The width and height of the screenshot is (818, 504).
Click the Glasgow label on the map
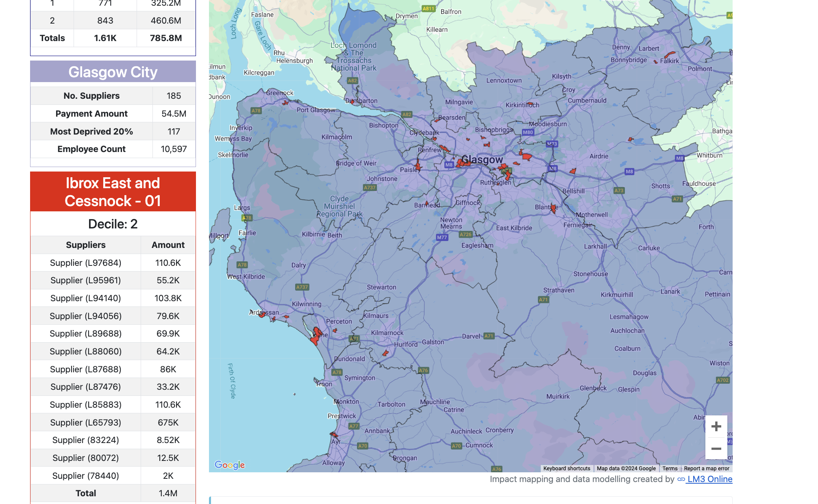click(x=482, y=159)
